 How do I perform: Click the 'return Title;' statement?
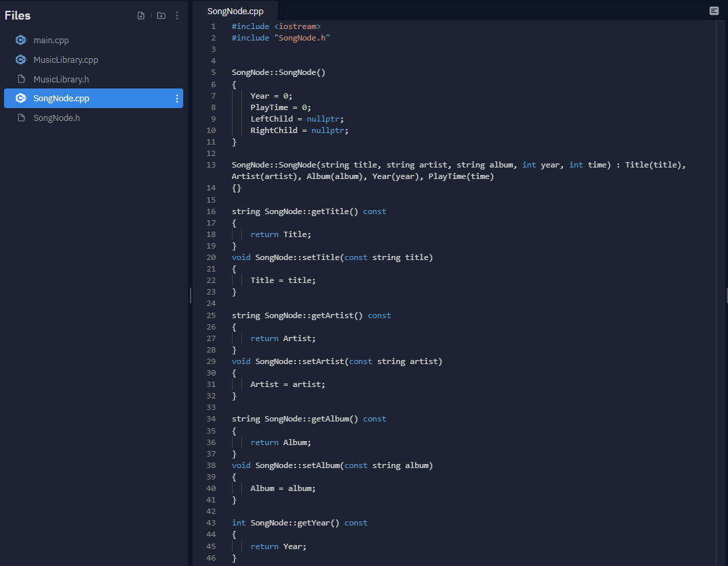(x=281, y=235)
